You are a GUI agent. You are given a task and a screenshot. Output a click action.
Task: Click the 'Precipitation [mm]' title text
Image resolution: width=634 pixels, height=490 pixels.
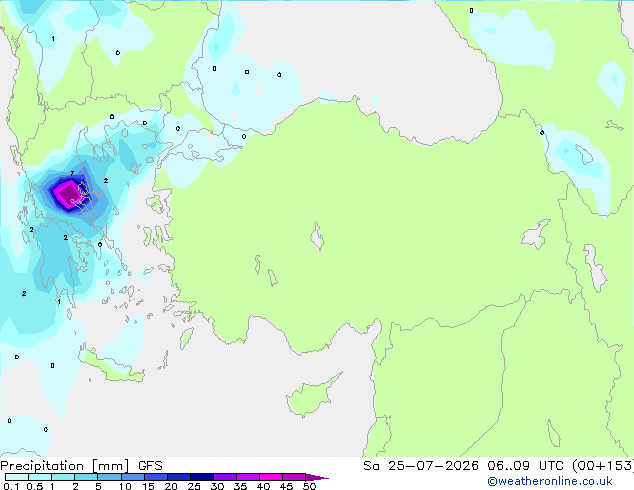pos(65,466)
